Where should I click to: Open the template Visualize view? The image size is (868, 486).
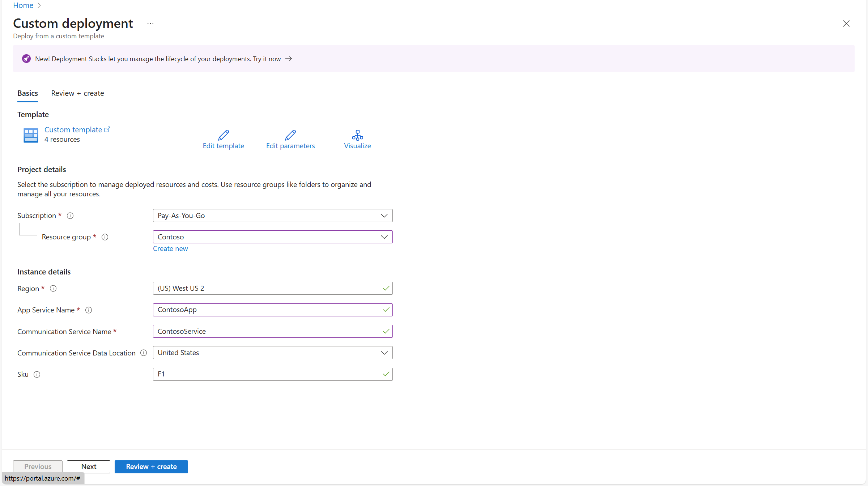[x=357, y=139]
